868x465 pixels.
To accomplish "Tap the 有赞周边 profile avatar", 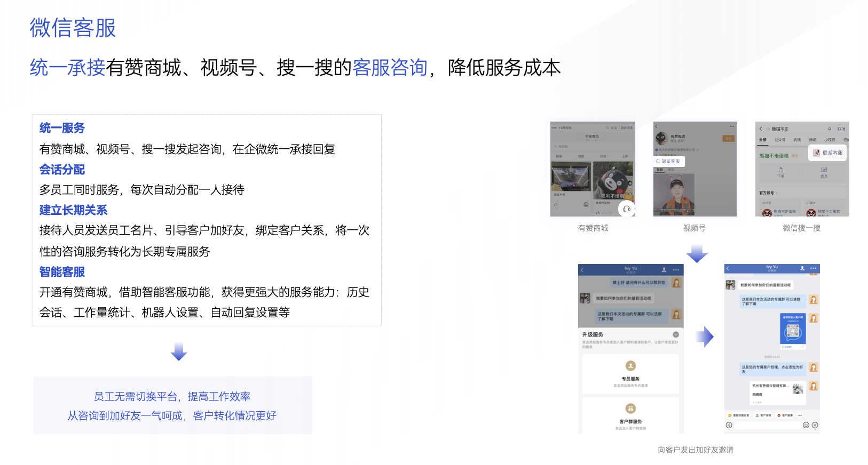I will [x=662, y=139].
